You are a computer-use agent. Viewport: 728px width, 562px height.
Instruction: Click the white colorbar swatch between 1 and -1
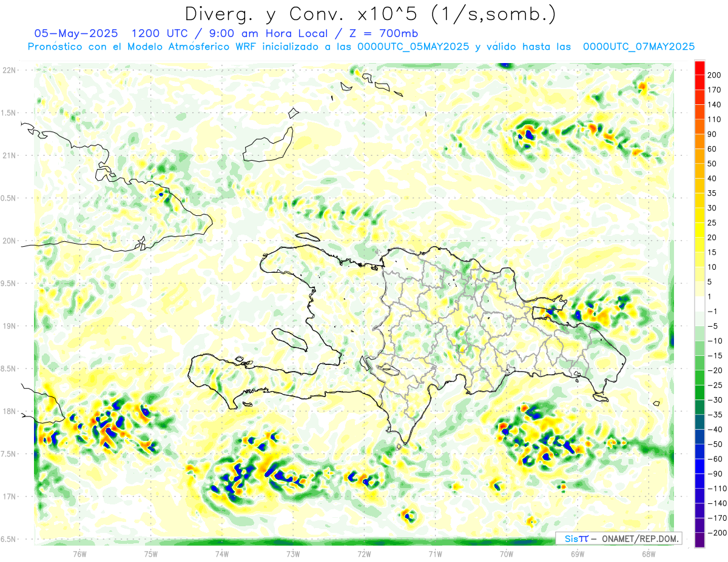point(699,304)
